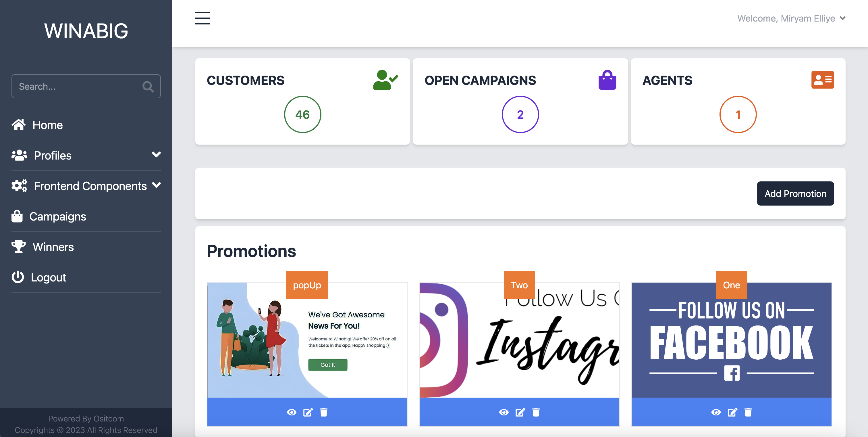
Task: Delete the One Facebook promotion
Action: (x=749, y=412)
